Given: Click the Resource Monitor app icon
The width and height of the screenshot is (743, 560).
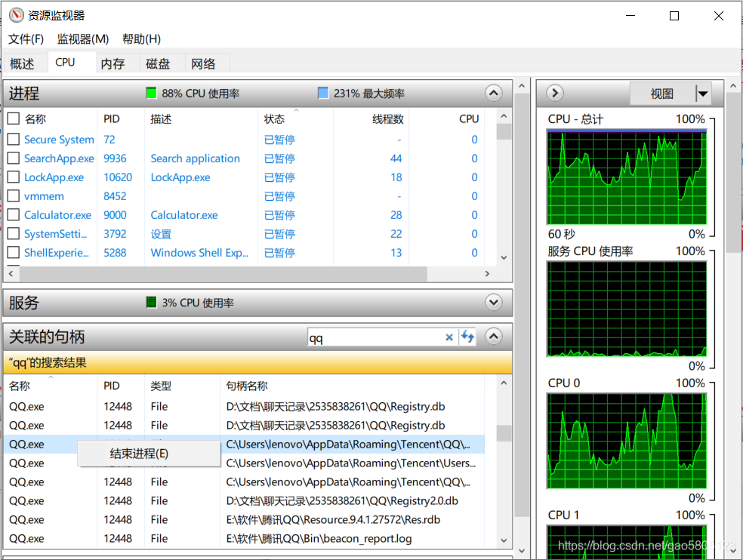Looking at the screenshot, I should coord(16,15).
